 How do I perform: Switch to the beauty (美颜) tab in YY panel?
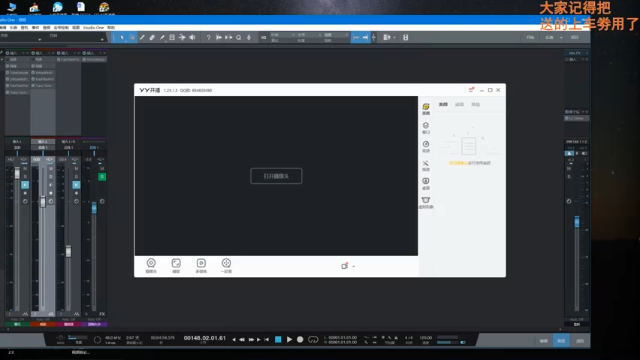[443, 104]
